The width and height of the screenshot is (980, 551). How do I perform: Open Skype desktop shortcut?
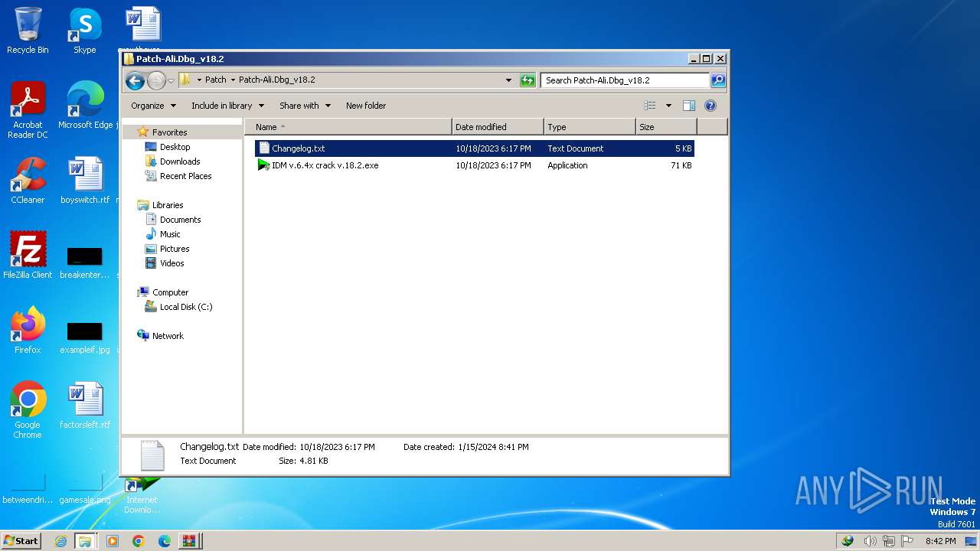(84, 31)
